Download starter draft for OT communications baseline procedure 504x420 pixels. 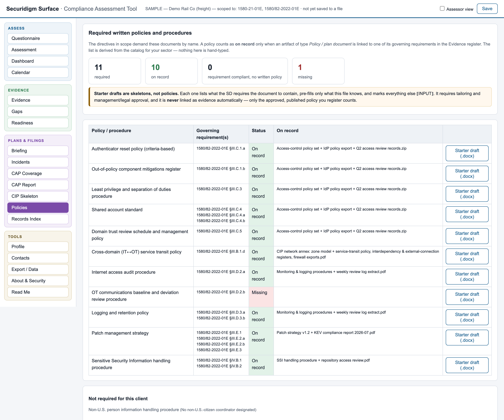pos(467,297)
